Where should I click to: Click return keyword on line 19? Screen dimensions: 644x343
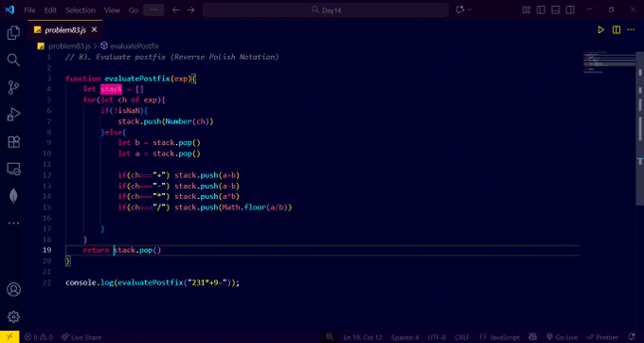tap(96, 250)
